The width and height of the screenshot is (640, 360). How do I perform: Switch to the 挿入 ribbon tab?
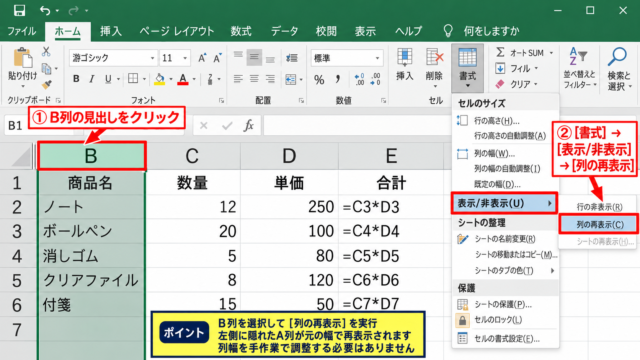[111, 31]
